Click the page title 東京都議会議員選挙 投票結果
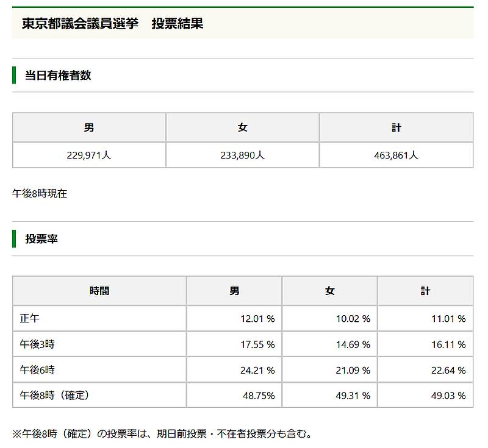 (x=112, y=24)
